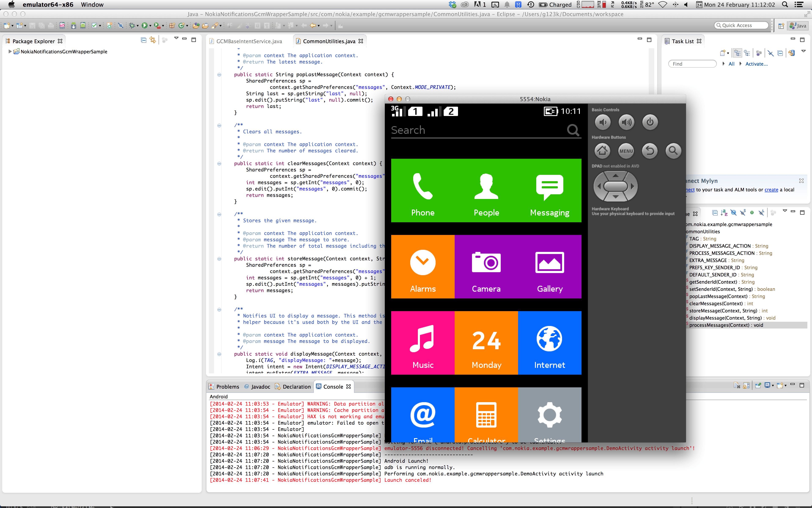Launch the Internet browser tile
Screen dimensions: 812x508
tap(550, 343)
